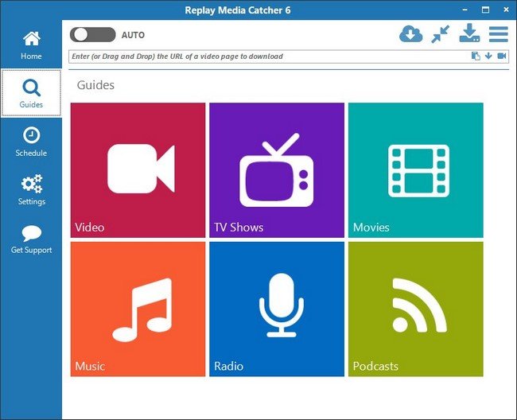Viewport: 517px width, 420px height.
Task: Click the paste URL clipboard icon
Action: (x=476, y=56)
